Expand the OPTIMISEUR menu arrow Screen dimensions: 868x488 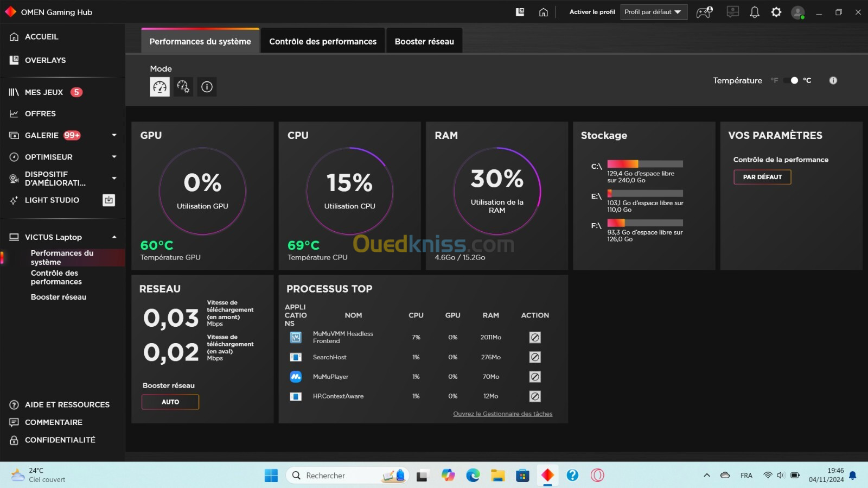pos(114,157)
